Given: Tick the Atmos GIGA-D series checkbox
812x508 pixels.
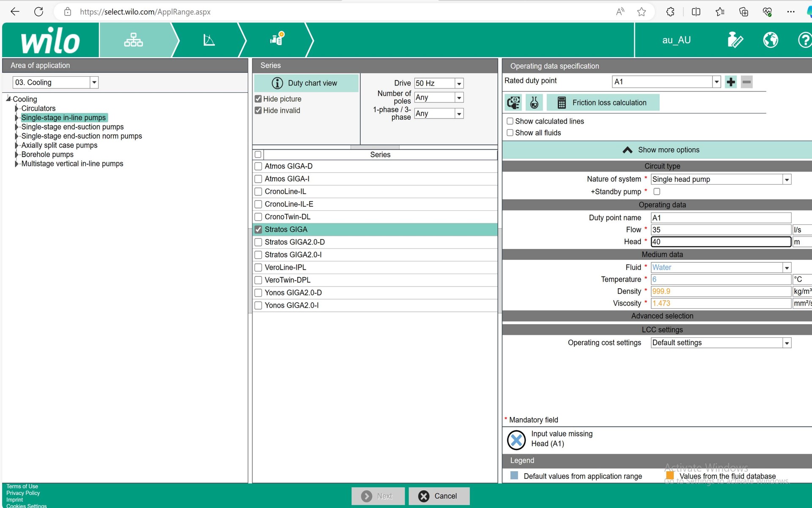Looking at the screenshot, I should point(258,166).
